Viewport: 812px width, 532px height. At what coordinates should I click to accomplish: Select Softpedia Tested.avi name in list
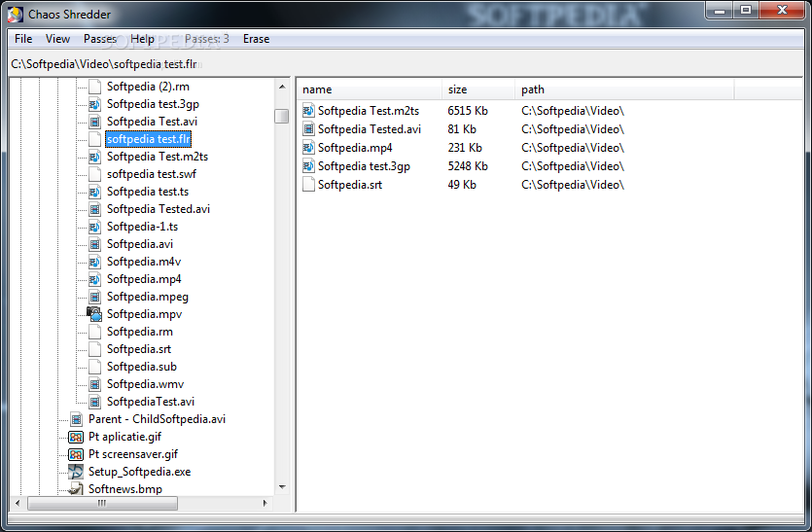click(370, 129)
